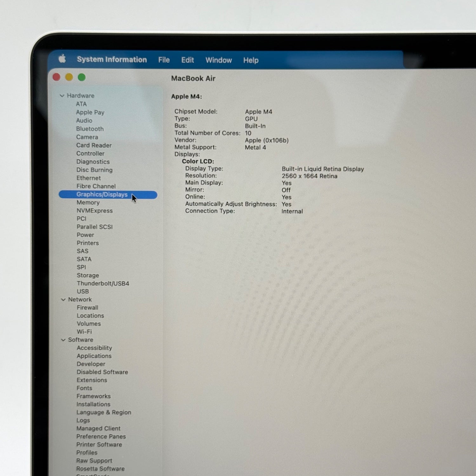The image size is (476, 476).
Task: Open the File menu
Action: tap(164, 60)
